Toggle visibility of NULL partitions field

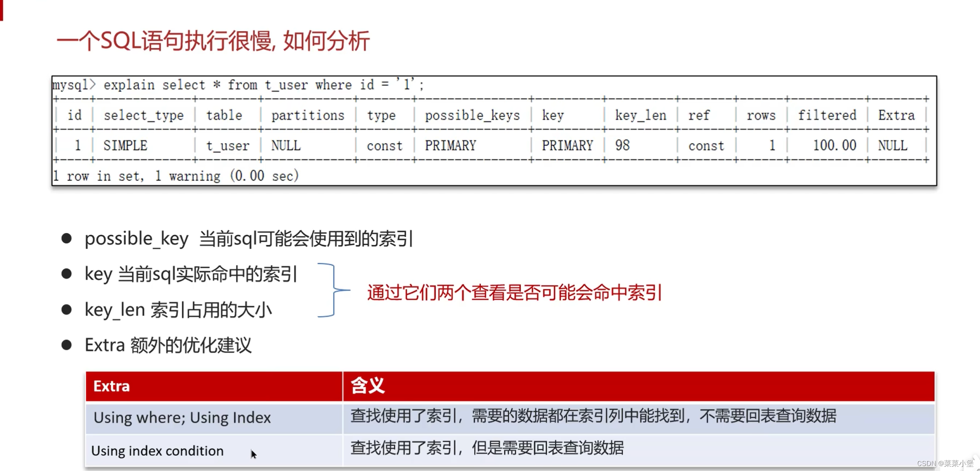click(285, 145)
